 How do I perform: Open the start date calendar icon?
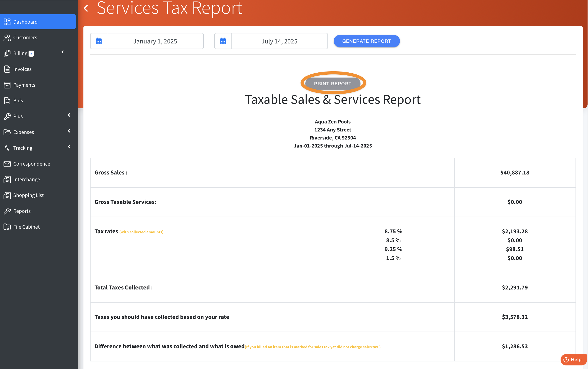[99, 41]
